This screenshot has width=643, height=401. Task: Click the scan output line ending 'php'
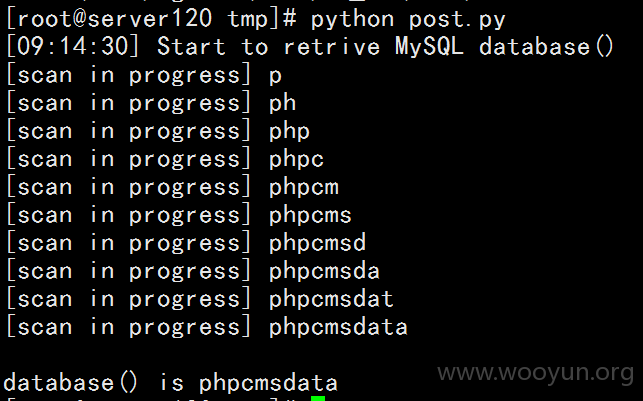click(158, 131)
